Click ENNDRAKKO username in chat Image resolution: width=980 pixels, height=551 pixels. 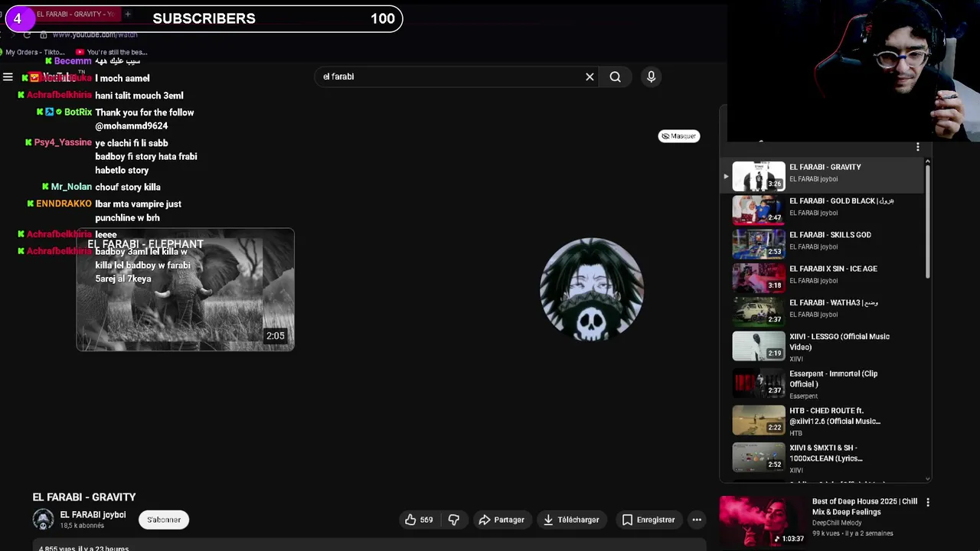(x=64, y=204)
